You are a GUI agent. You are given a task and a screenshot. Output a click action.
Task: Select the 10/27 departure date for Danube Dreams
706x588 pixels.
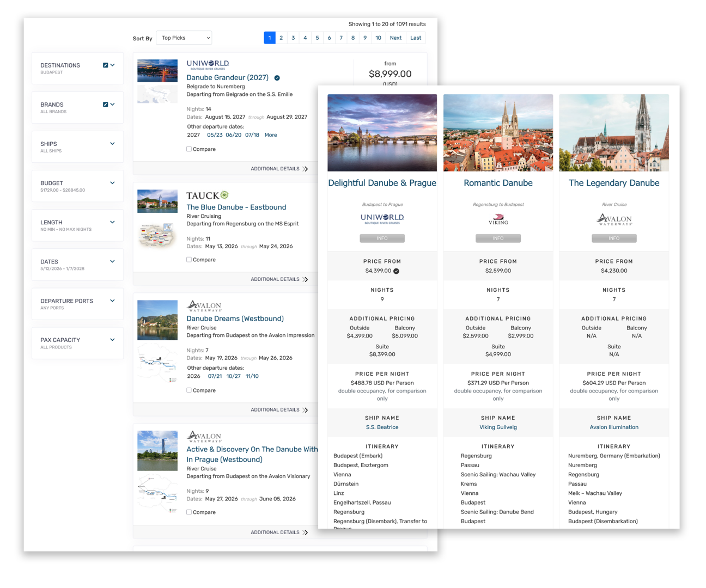[x=233, y=376]
